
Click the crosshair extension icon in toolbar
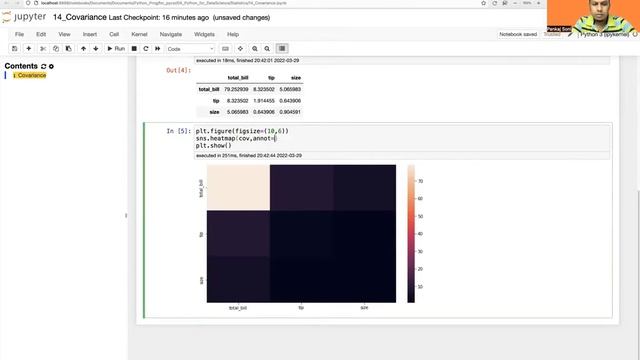pos(240,49)
